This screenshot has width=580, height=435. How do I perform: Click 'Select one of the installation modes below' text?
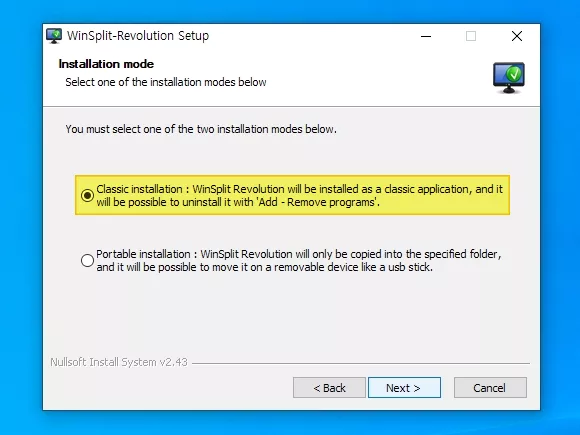pyautogui.click(x=166, y=82)
